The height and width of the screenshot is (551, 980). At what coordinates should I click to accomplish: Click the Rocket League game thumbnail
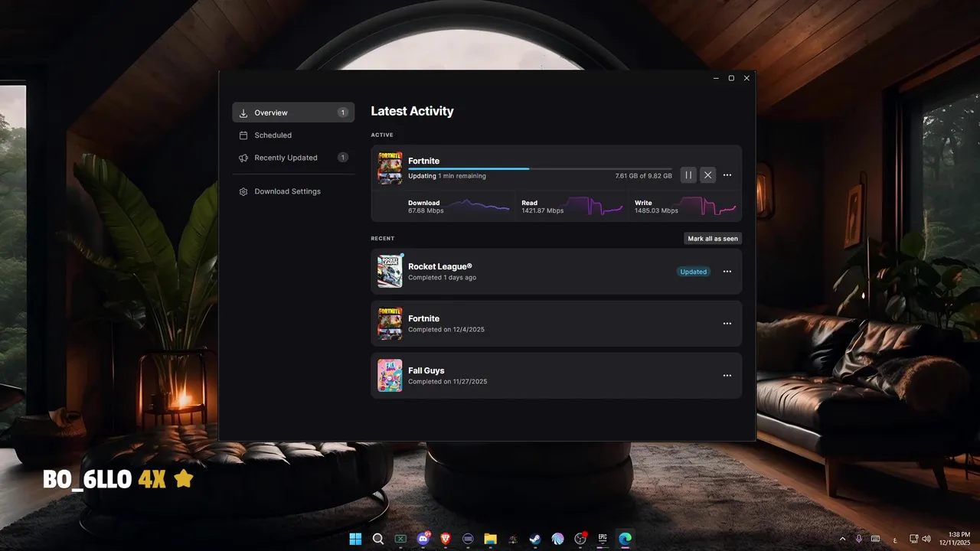tap(390, 272)
